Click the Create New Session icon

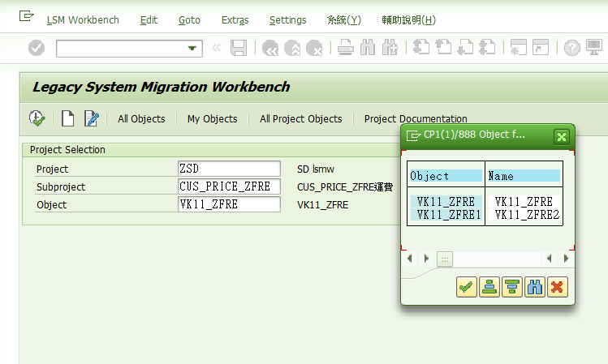[519, 47]
